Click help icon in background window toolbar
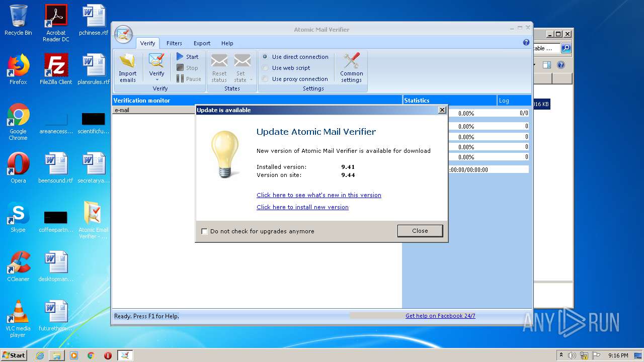644x362 pixels. pos(561,65)
